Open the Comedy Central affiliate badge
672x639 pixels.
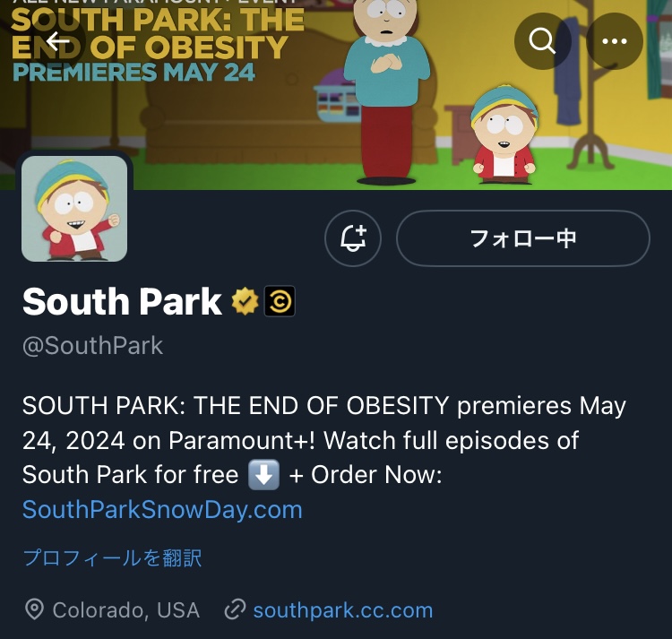[280, 301]
